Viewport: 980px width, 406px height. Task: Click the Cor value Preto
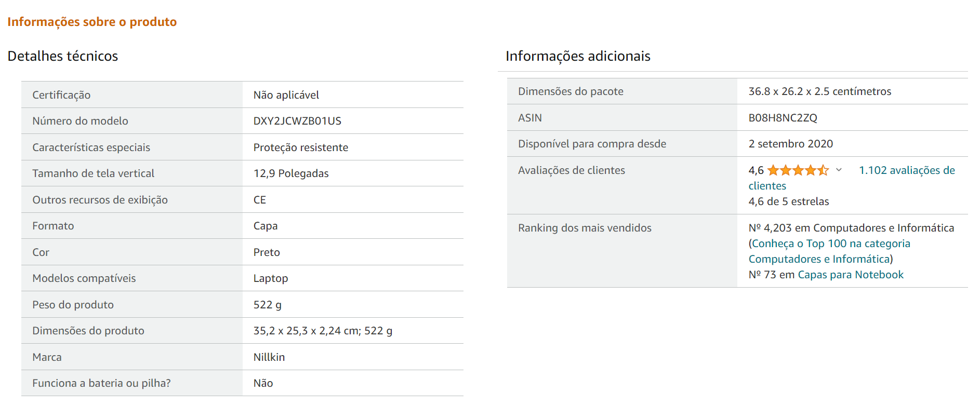(x=267, y=252)
